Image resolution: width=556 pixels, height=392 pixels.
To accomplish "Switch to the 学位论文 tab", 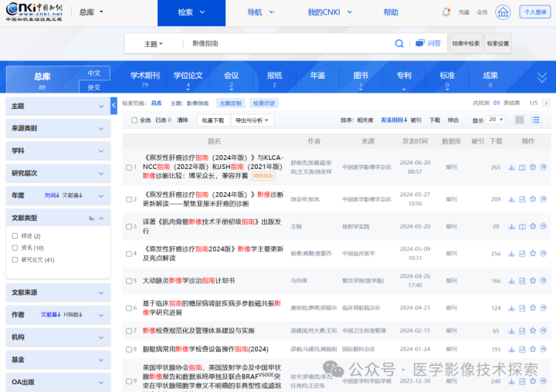I will pos(188,79).
